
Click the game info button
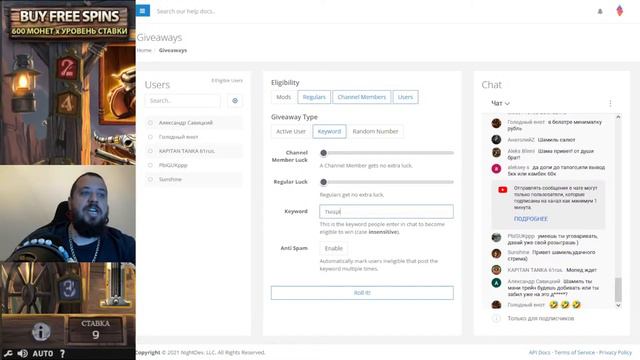pyautogui.click(x=41, y=331)
